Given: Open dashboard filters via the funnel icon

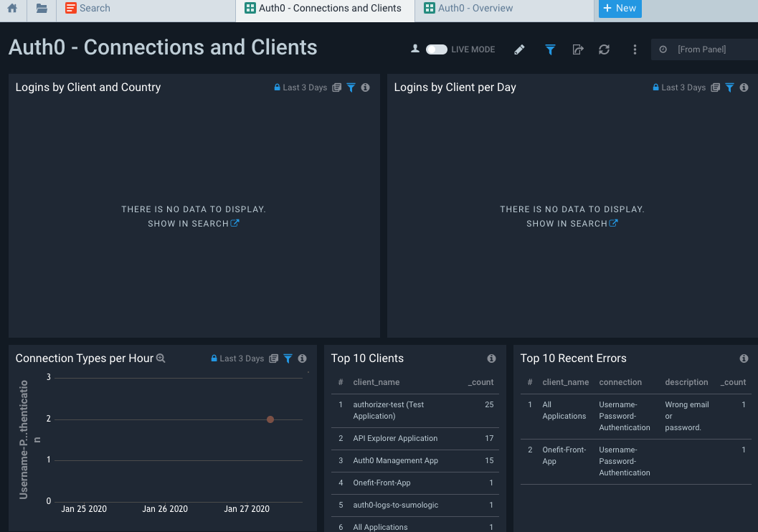Looking at the screenshot, I should click(550, 49).
